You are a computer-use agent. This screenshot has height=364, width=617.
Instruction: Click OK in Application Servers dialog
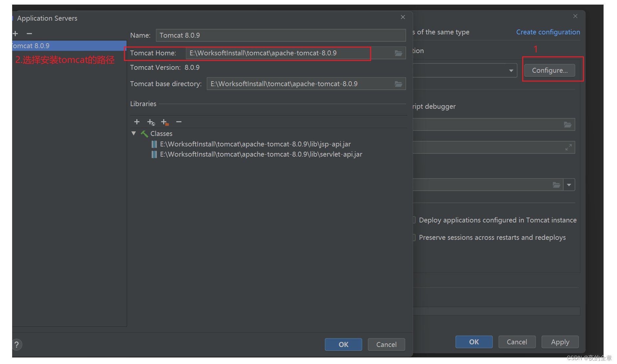click(x=343, y=344)
